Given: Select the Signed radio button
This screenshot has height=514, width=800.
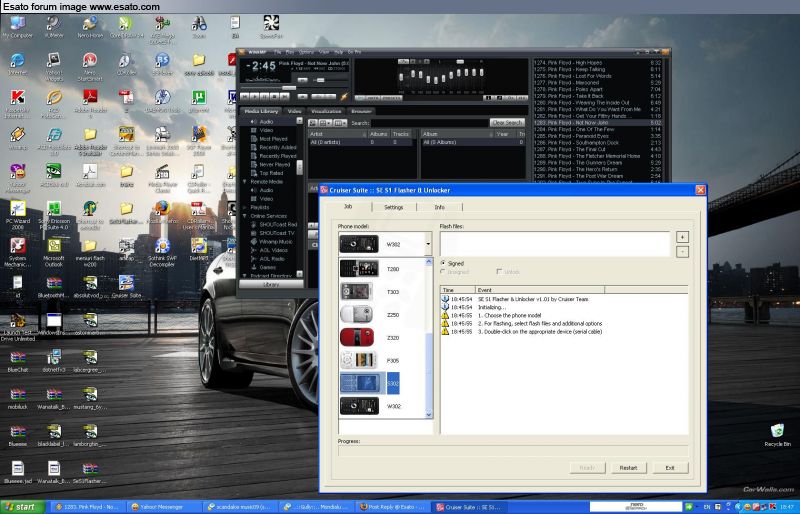Looking at the screenshot, I should point(442,263).
